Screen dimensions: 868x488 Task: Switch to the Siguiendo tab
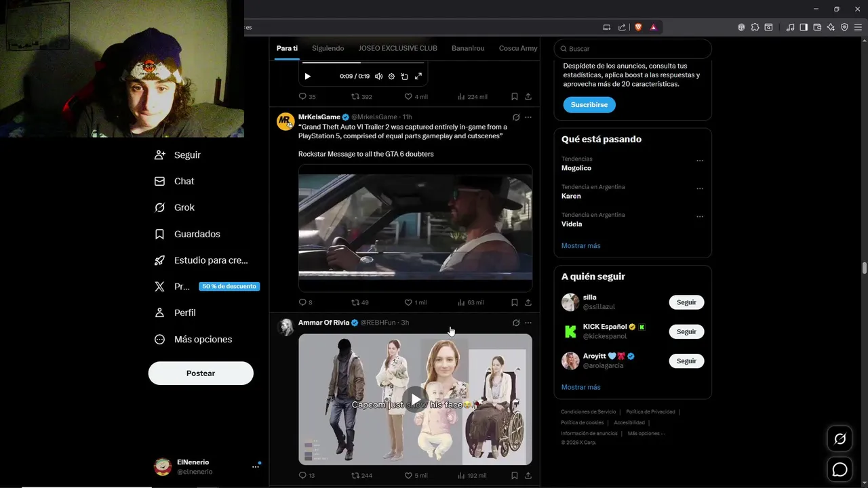point(328,48)
